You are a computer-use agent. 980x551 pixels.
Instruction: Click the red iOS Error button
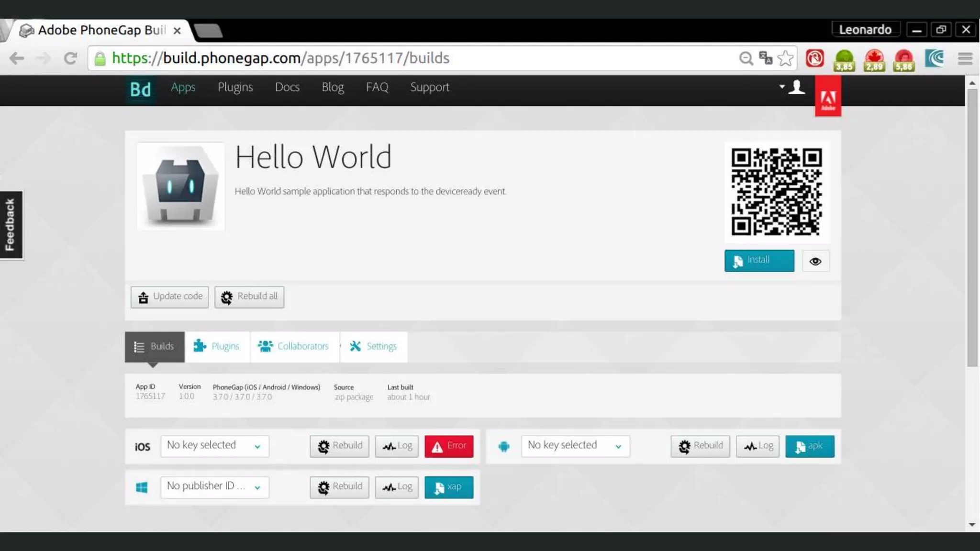(x=448, y=446)
